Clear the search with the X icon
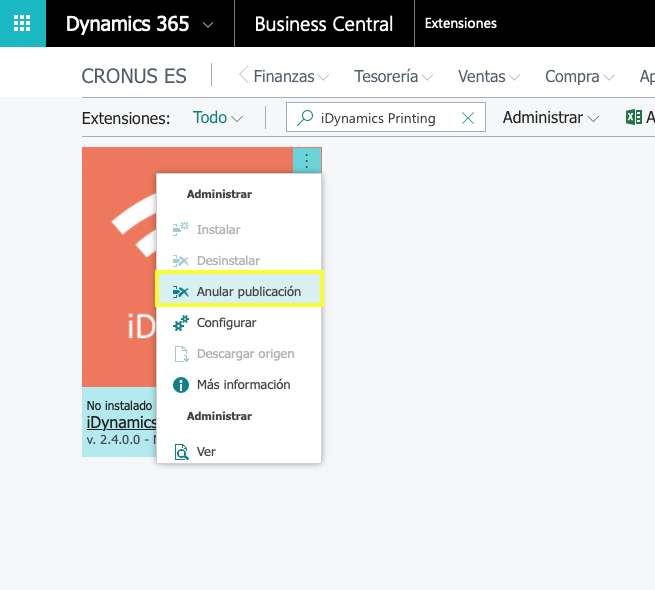This screenshot has height=590, width=655. (x=468, y=118)
